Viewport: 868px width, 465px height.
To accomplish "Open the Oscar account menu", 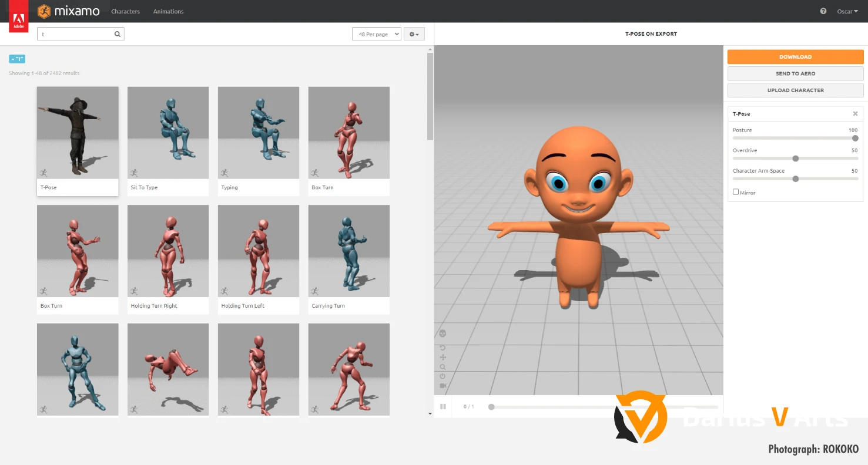I will [x=847, y=11].
